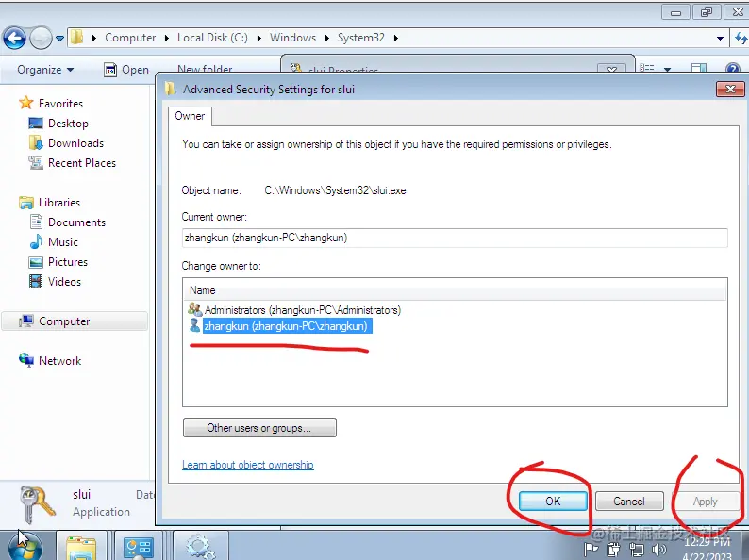This screenshot has height=560, width=749.
Task: Open the recent pages dropdown arrow
Action: 59,39
